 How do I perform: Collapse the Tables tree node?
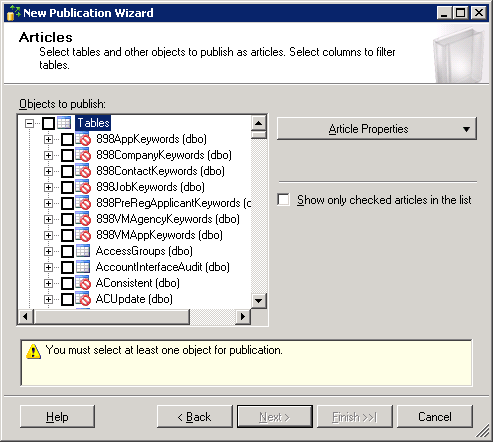(29, 124)
